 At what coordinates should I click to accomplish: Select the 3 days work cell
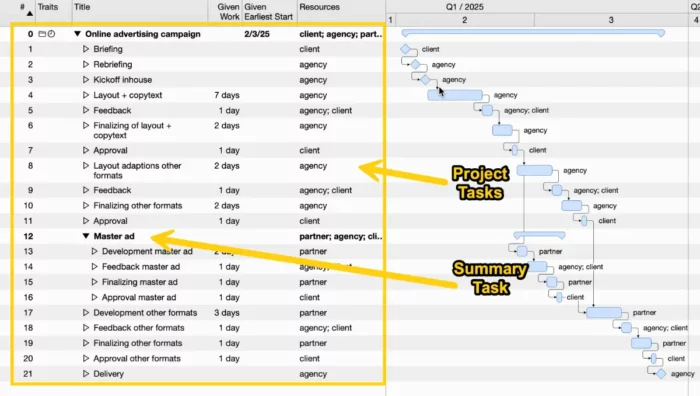point(227,313)
